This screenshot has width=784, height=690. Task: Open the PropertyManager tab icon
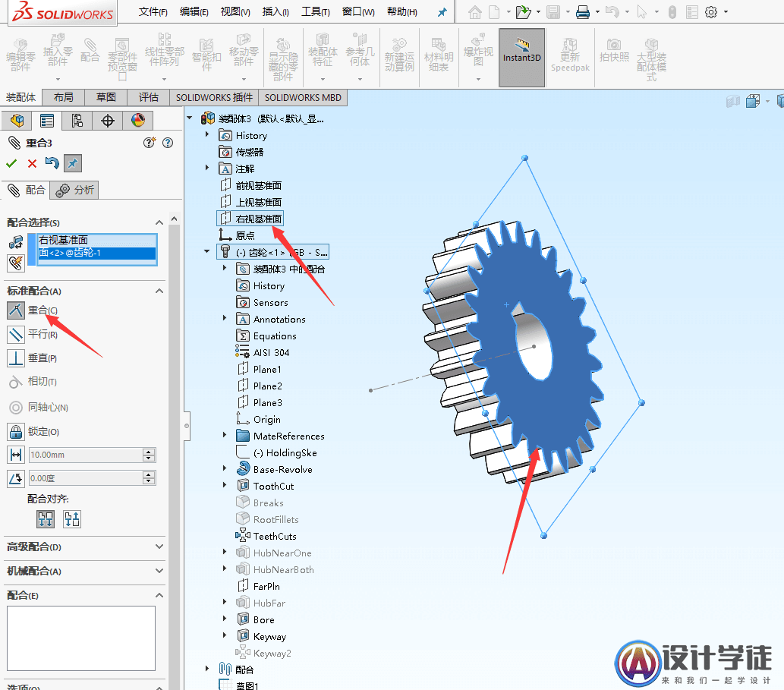click(47, 121)
